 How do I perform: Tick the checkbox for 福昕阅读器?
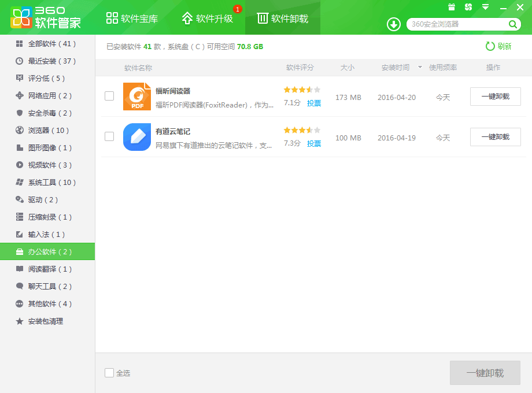(x=109, y=96)
